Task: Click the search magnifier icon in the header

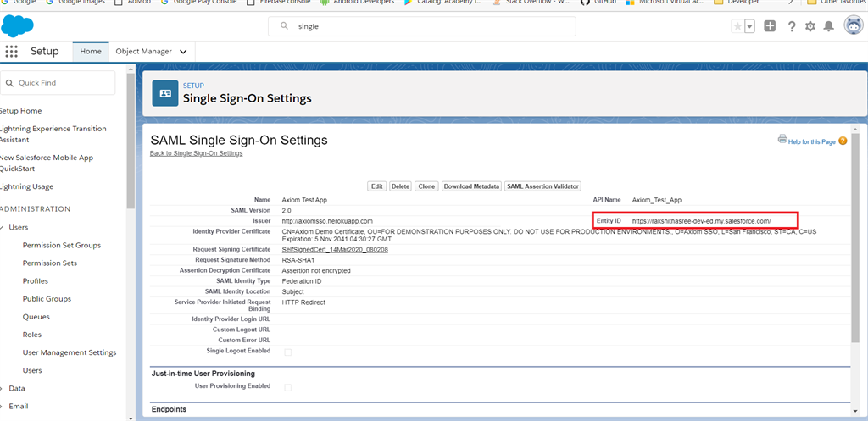Action: pyautogui.click(x=284, y=26)
